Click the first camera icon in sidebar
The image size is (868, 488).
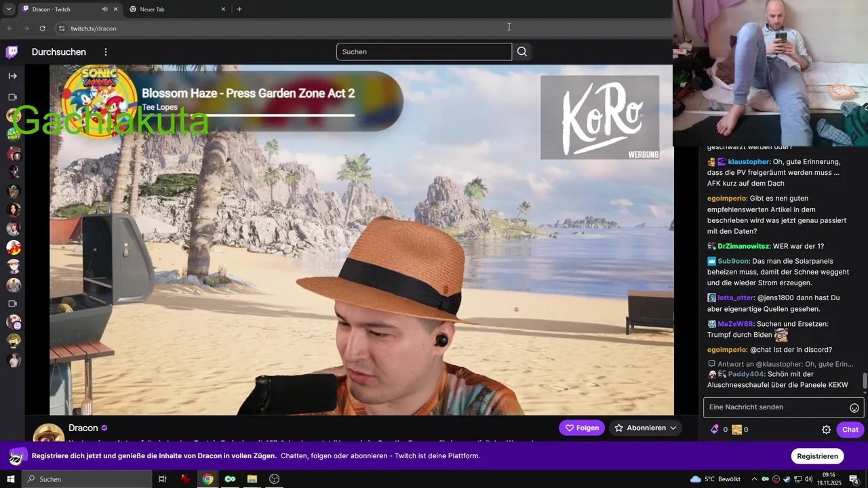pyautogui.click(x=12, y=98)
